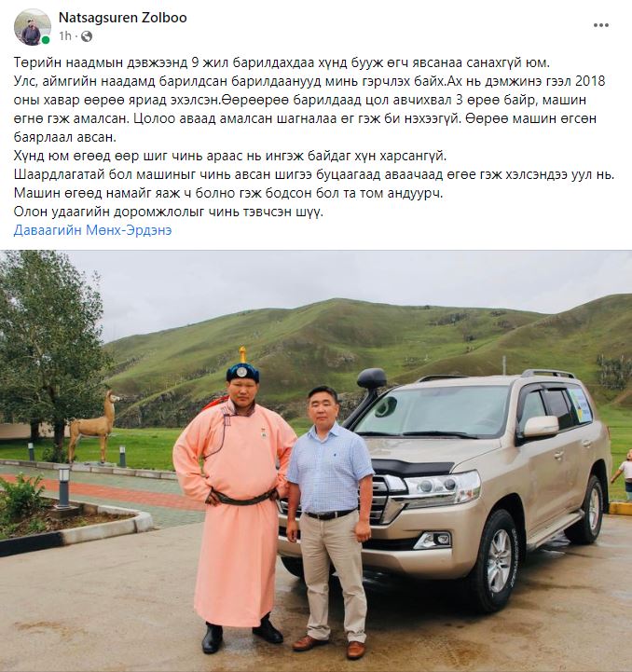Open Natsagsuren Zolboo's profile picture
The image size is (632, 672).
click(32, 27)
